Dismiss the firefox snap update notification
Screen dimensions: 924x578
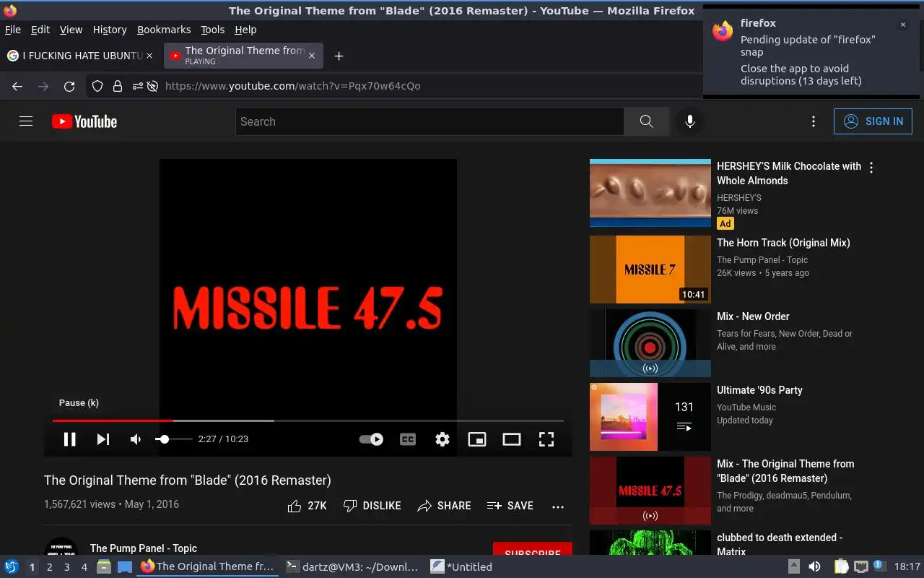point(902,25)
